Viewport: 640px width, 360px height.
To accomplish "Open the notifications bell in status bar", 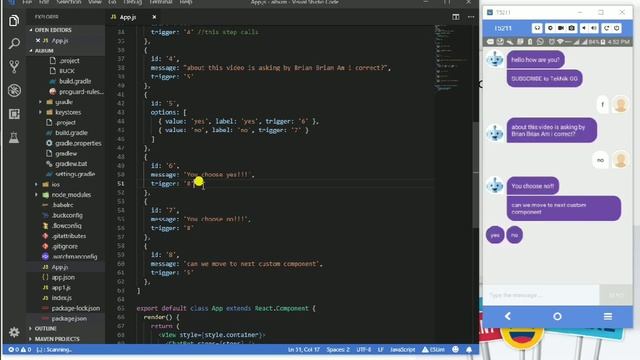I will [469, 349].
